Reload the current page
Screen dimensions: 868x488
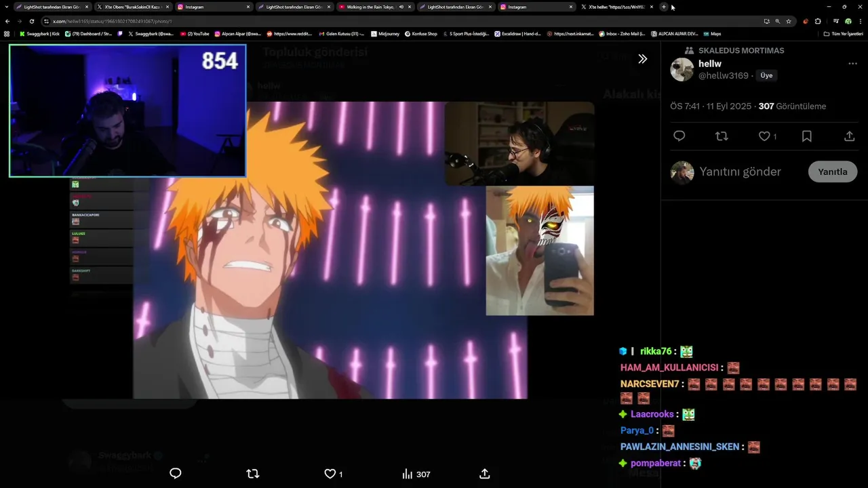coord(31,21)
